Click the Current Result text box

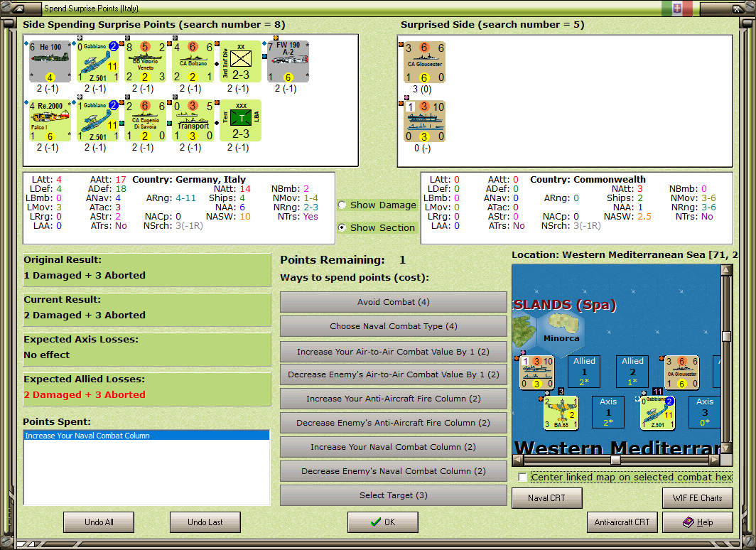tap(147, 310)
